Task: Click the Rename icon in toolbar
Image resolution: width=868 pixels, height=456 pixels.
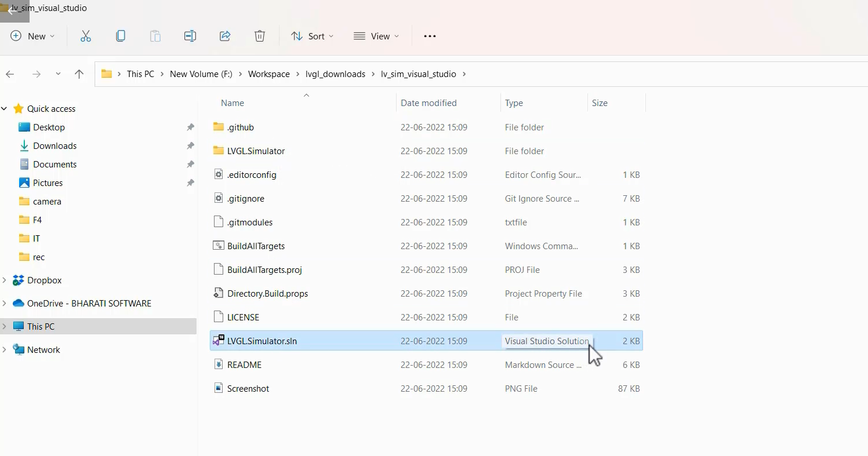Action: [x=190, y=36]
